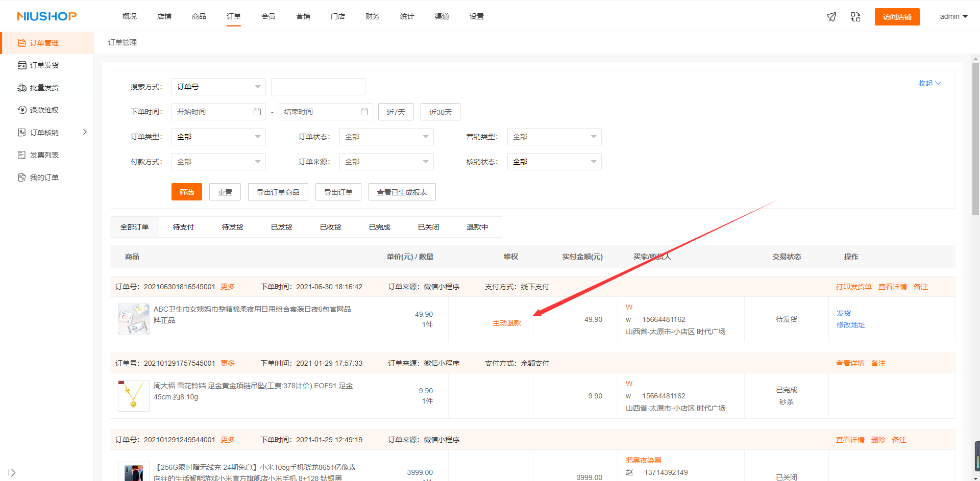The width and height of the screenshot is (980, 481).
Task: Click the 批量发货 truck icon
Action: tap(21, 87)
